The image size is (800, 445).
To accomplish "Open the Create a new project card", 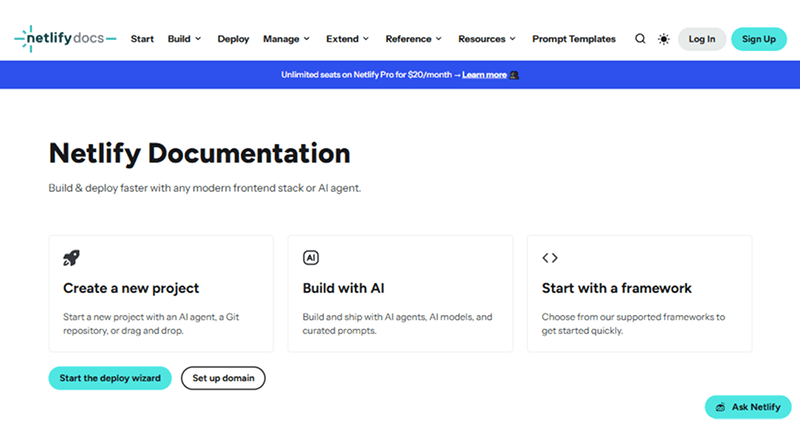I will [161, 293].
